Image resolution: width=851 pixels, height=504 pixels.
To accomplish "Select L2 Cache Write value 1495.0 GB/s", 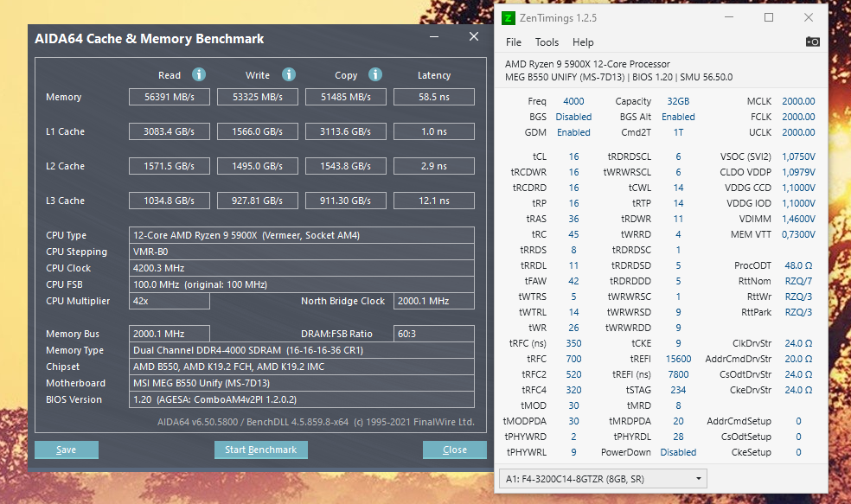I will [x=257, y=166].
